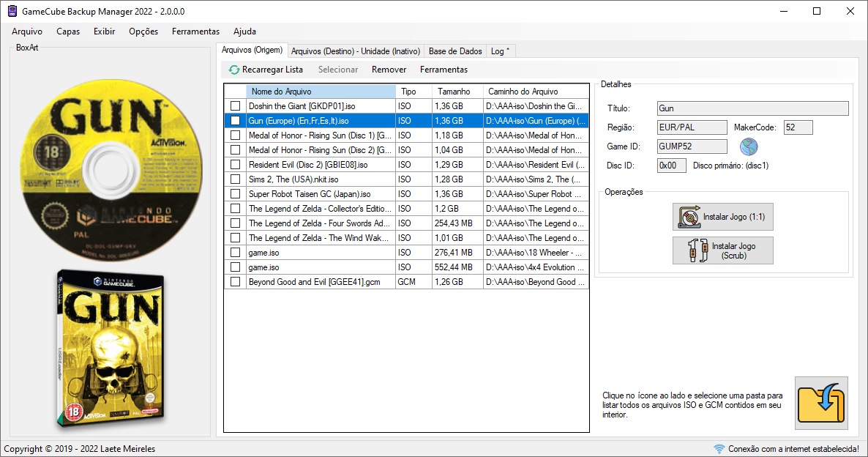The width and height of the screenshot is (868, 457).
Task: Check the select-all box in the list header
Action: (235, 91)
